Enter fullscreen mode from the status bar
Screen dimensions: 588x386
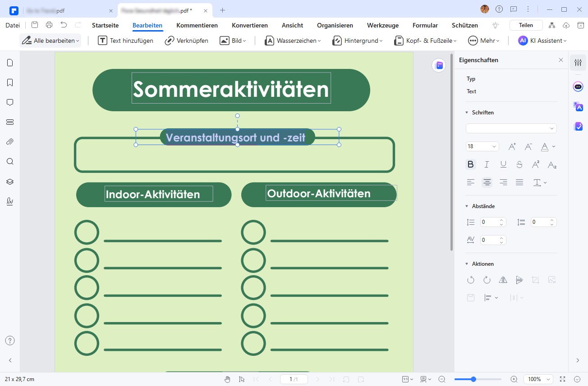(x=562, y=379)
